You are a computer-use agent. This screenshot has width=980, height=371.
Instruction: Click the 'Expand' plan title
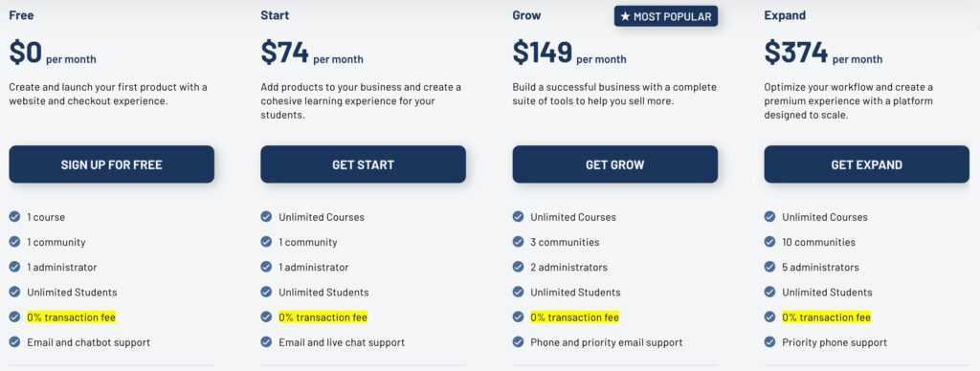785,15
